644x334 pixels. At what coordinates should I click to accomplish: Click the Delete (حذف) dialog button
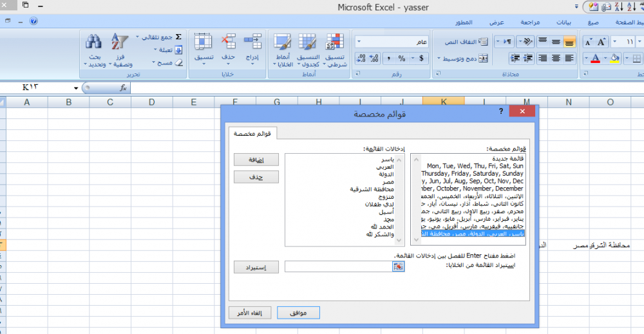pyautogui.click(x=256, y=177)
